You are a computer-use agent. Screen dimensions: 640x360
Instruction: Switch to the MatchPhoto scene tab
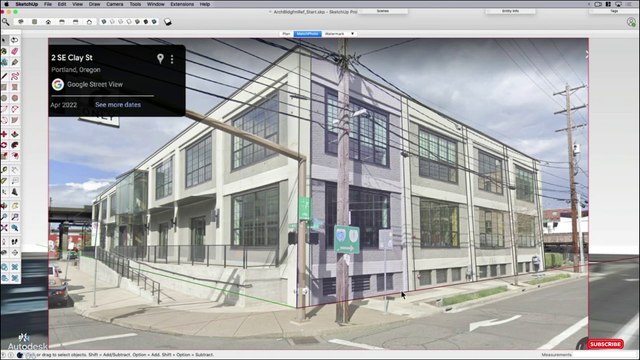click(307, 34)
